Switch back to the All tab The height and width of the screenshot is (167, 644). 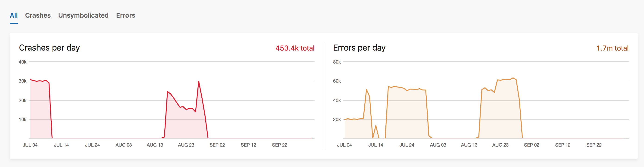pos(14,15)
